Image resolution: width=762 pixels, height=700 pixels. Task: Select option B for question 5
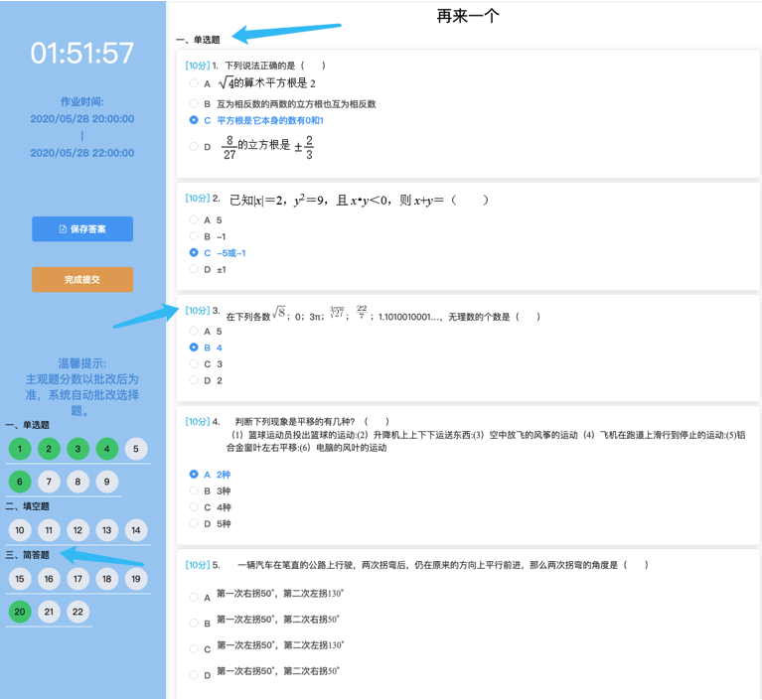point(194,624)
